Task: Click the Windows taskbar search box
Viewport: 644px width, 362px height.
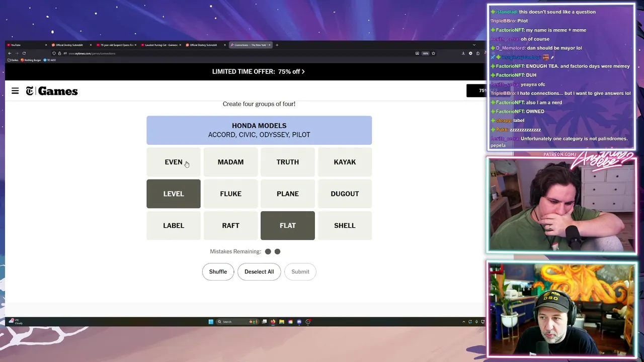Action: 237,322
